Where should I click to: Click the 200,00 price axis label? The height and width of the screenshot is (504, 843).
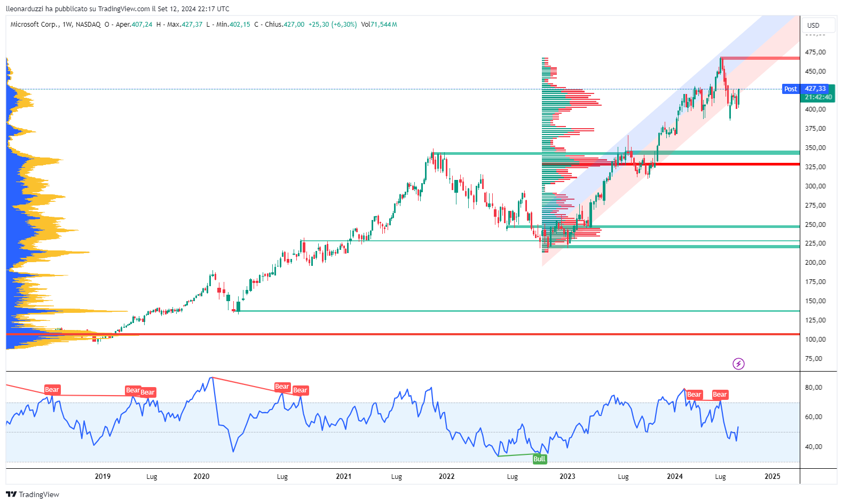(x=815, y=262)
